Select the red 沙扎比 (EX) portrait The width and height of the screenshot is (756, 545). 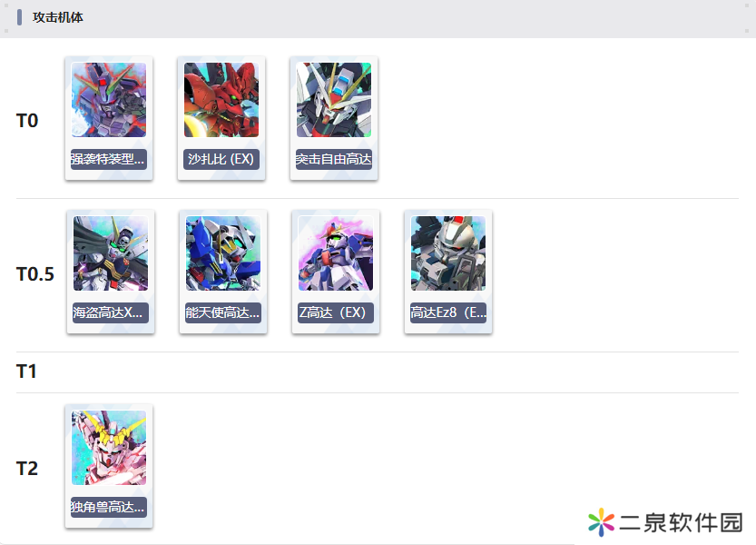click(x=221, y=100)
